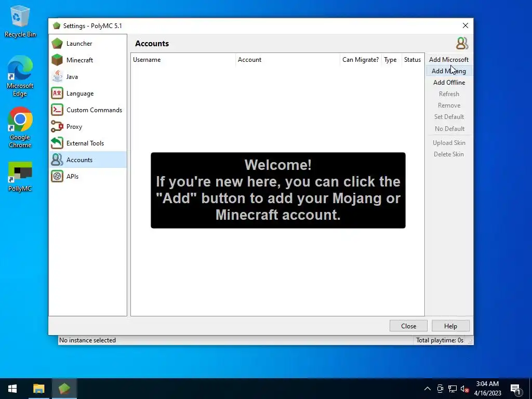
Task: Click the Upload Skin button
Action: pos(448,143)
